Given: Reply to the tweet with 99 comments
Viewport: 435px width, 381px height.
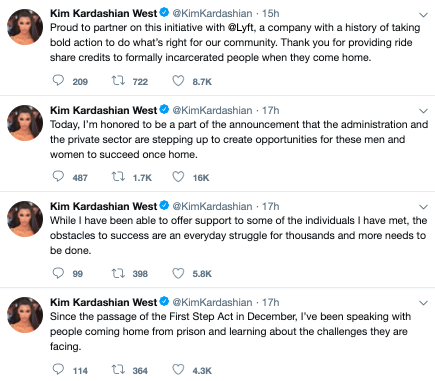Looking at the screenshot, I should point(58,273).
